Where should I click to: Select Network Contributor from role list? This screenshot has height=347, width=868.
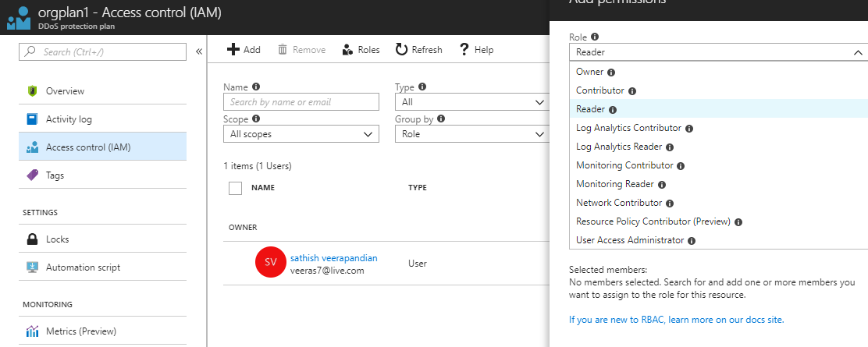[x=619, y=203]
